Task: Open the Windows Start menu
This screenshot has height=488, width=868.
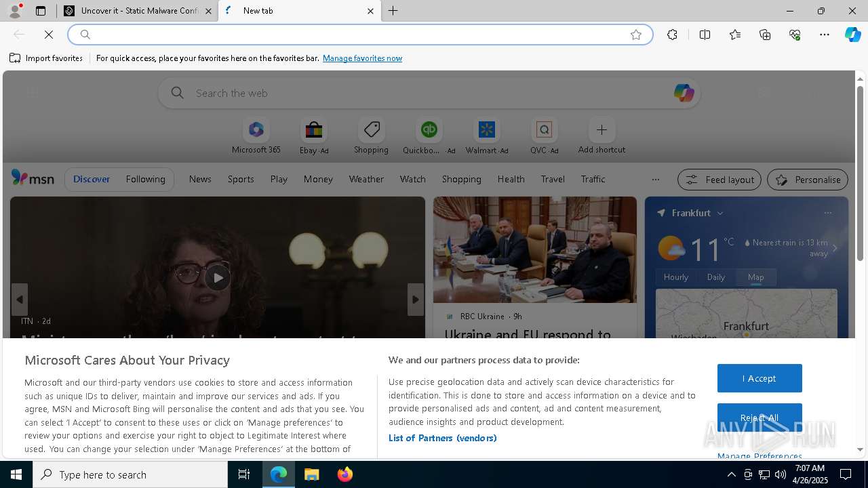Action: tap(16, 474)
